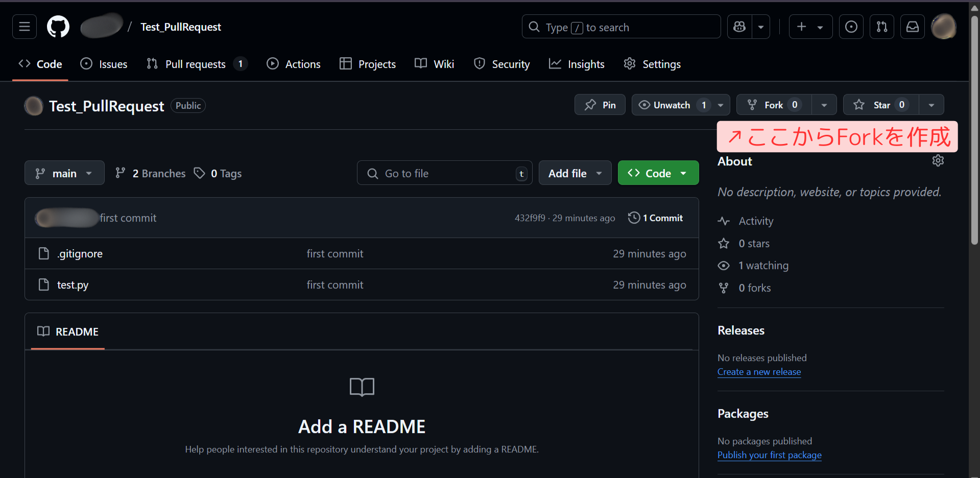Click the GitHub logo home icon
The width and height of the screenshot is (980, 478).
point(58,27)
